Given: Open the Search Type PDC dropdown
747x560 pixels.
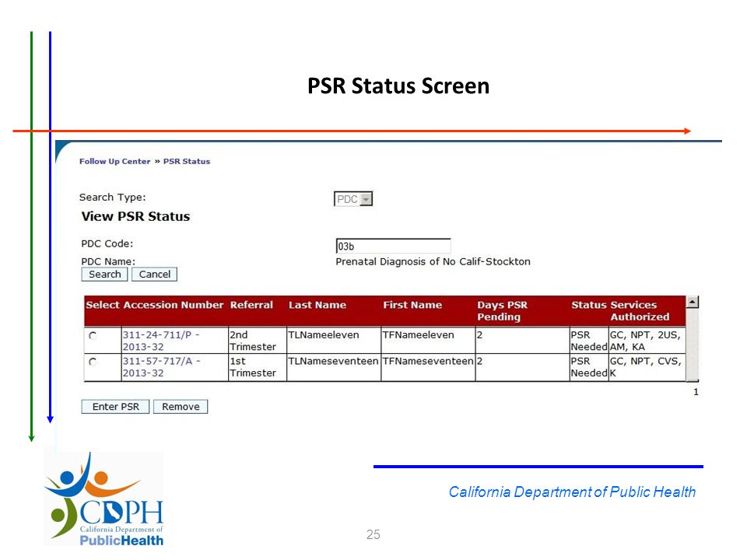Looking at the screenshot, I should pyautogui.click(x=353, y=199).
